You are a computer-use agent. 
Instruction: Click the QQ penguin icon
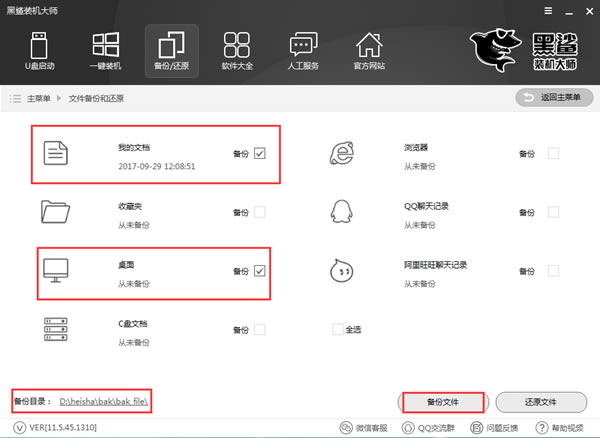click(341, 211)
